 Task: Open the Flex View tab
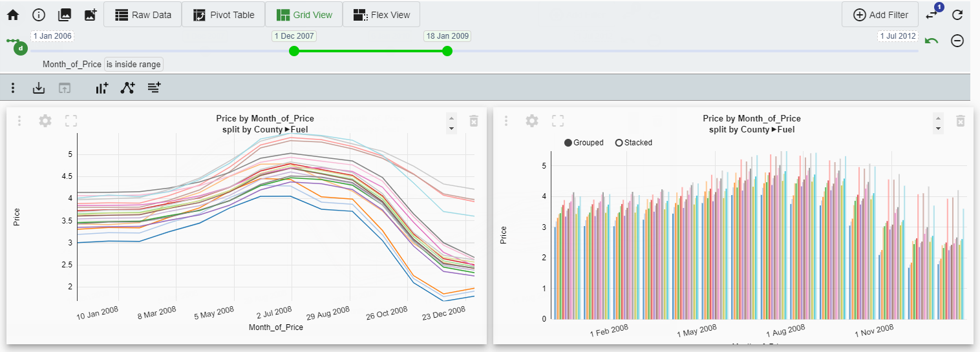(381, 14)
